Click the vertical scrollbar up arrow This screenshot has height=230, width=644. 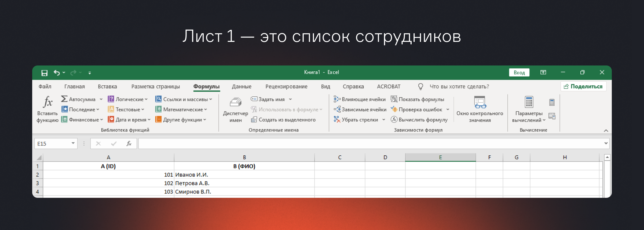tap(607, 157)
